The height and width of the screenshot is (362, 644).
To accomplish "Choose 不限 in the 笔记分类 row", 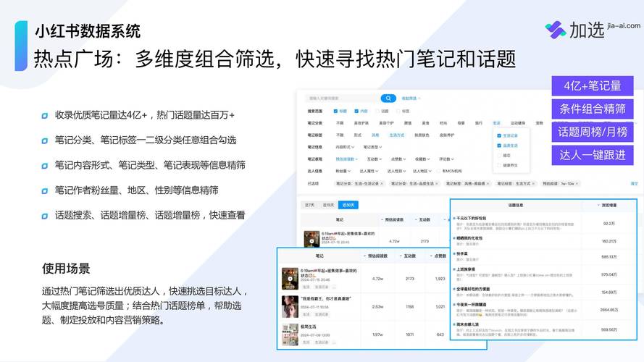I will tap(340, 123).
